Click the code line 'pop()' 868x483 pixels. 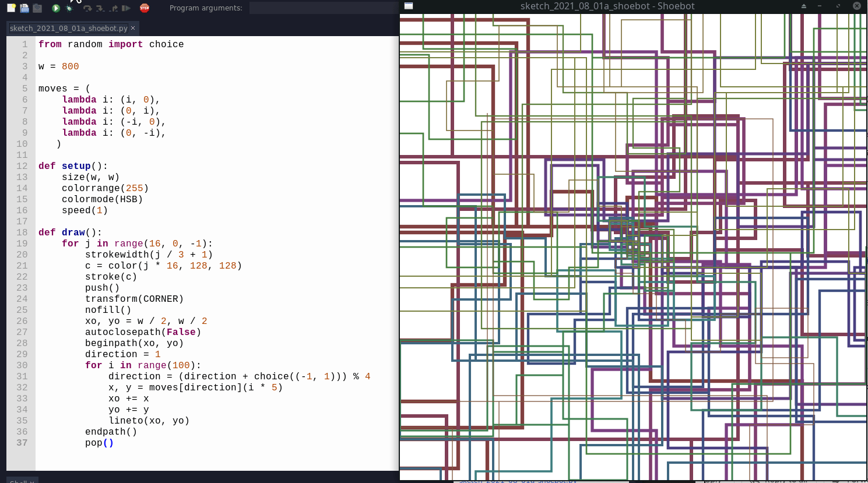point(99,443)
